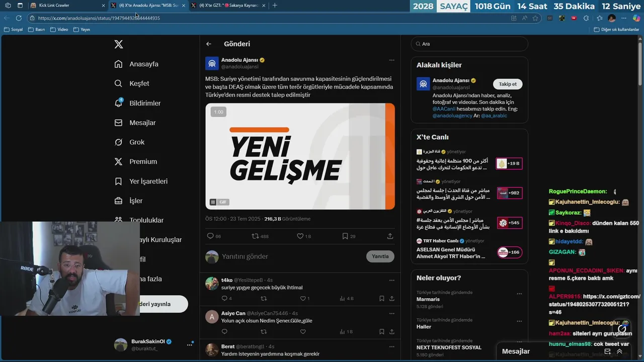Click the Yanıtla button
Viewport: 644px width, 362px height.
point(380,256)
